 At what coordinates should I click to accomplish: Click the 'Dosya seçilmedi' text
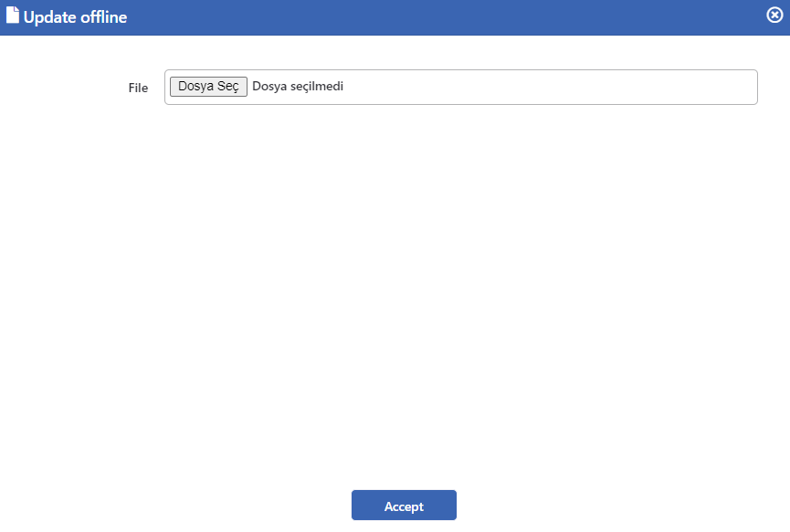coord(298,87)
